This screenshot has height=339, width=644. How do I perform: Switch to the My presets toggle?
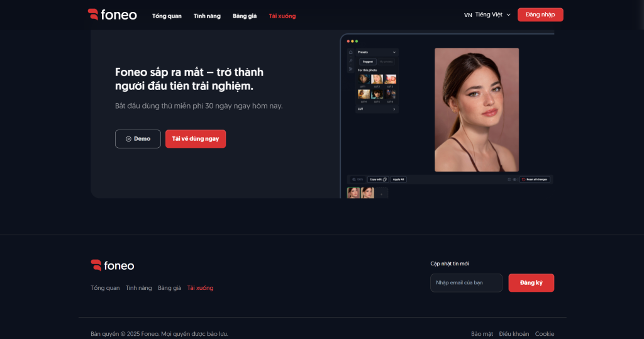coord(386,62)
